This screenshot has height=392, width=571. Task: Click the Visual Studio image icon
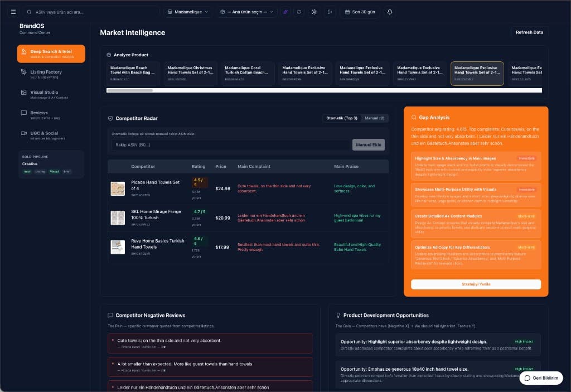(x=23, y=93)
